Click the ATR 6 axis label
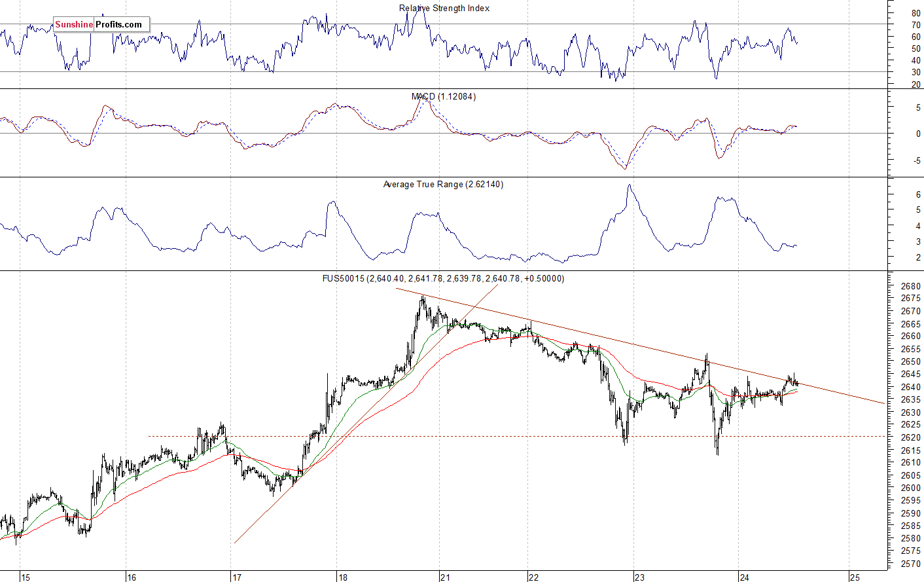The width and height of the screenshot is (924, 582). click(x=919, y=195)
